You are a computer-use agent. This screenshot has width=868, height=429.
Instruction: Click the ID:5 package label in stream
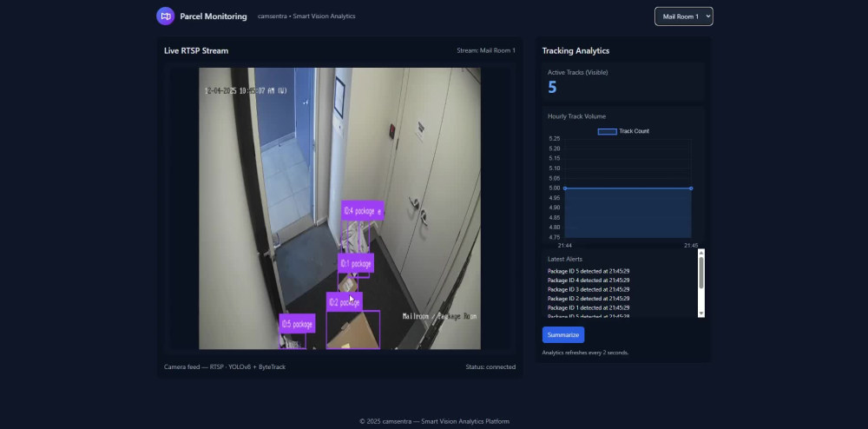pos(297,324)
